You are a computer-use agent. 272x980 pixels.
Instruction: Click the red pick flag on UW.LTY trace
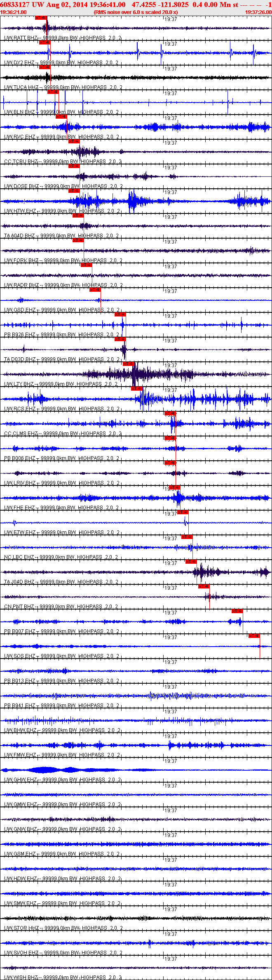(129, 364)
